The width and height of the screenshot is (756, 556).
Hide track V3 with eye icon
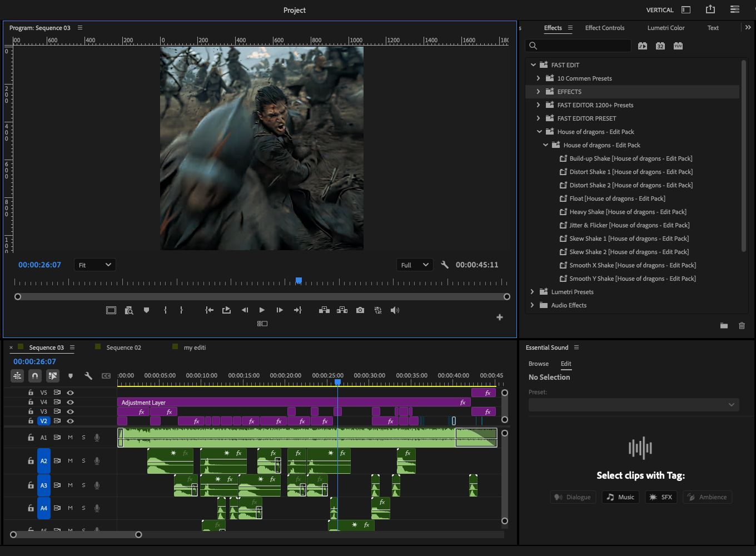point(71,411)
